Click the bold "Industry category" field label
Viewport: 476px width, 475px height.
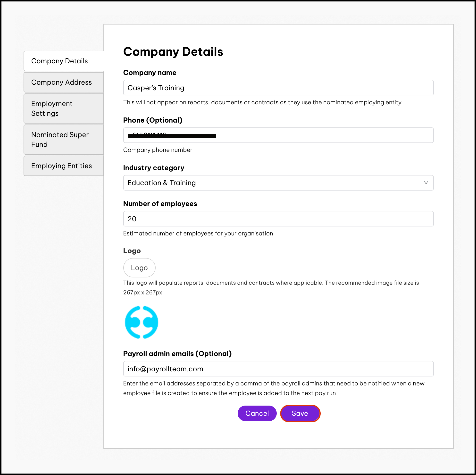[x=153, y=168]
